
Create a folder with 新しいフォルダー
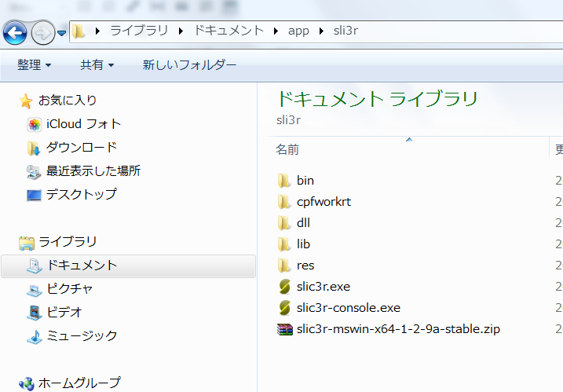(x=189, y=65)
